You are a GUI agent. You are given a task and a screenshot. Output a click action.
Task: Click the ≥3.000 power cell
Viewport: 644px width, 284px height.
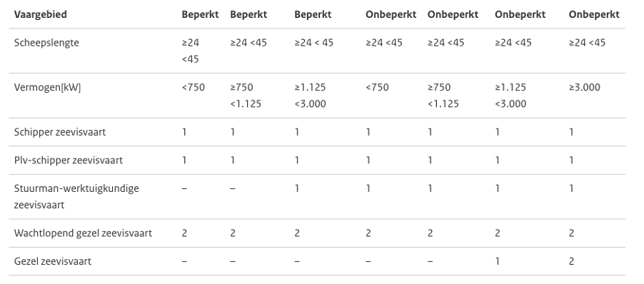click(585, 88)
